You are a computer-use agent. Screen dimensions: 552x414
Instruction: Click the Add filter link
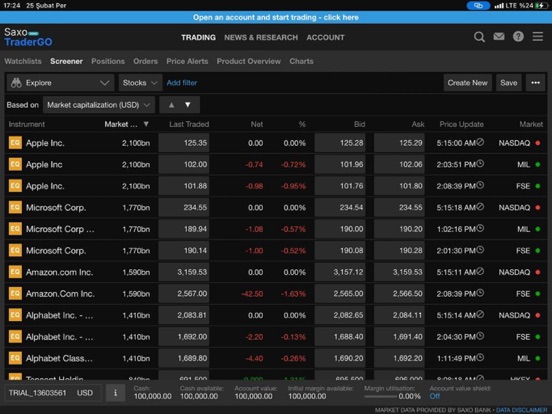tap(182, 83)
